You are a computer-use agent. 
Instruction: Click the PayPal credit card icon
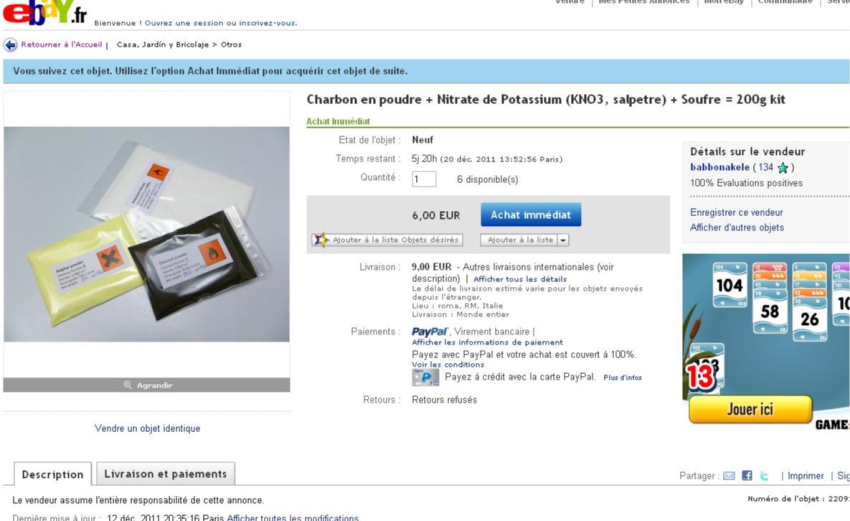426,377
